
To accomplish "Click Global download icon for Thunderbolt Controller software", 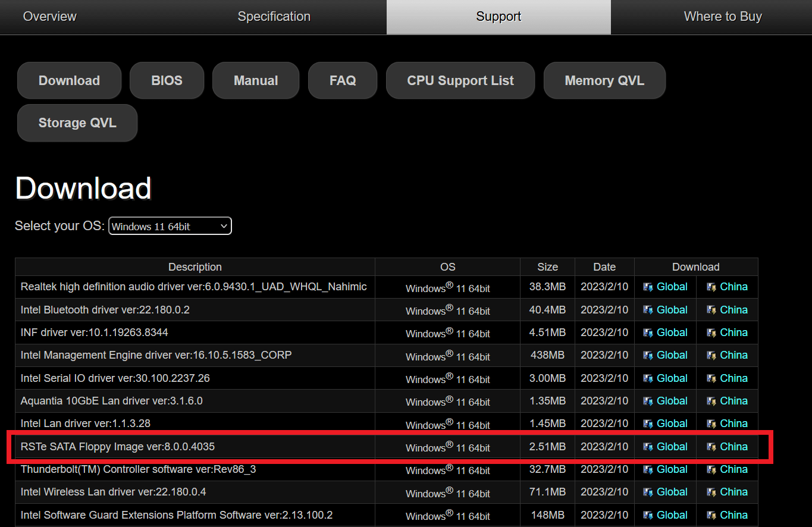I will (x=648, y=470).
